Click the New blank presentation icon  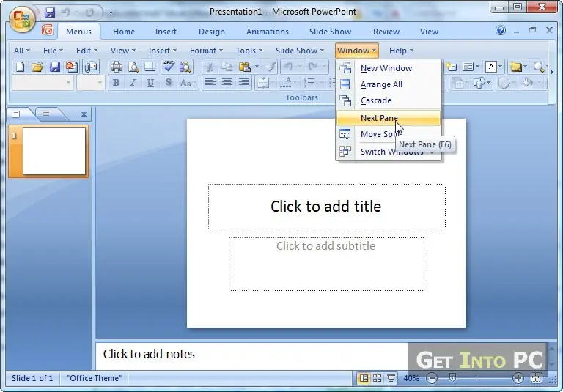(x=20, y=67)
